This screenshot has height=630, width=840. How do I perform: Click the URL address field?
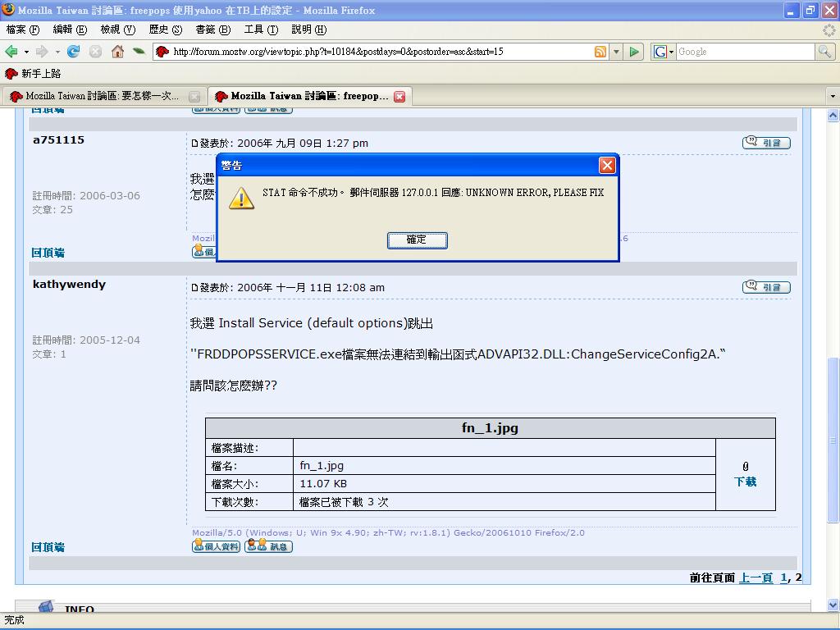tap(381, 52)
